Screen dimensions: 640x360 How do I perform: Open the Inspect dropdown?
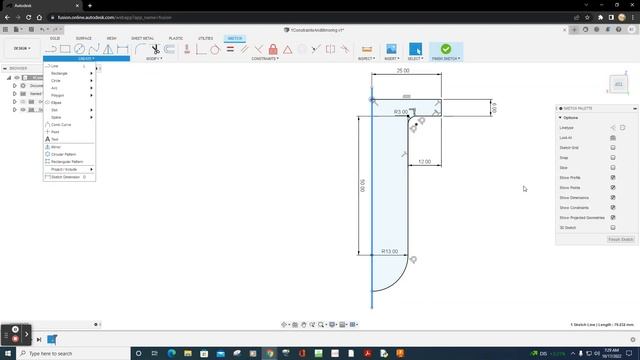coord(367,59)
